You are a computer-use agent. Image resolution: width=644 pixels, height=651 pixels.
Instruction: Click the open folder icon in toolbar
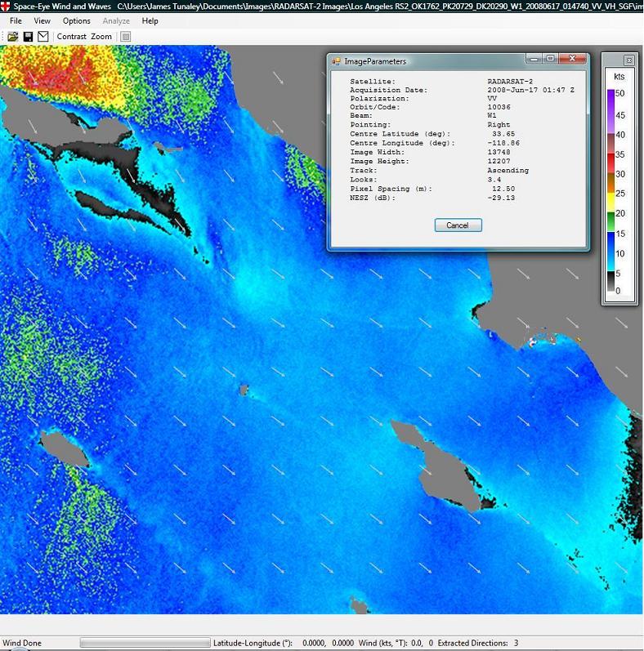point(13,37)
